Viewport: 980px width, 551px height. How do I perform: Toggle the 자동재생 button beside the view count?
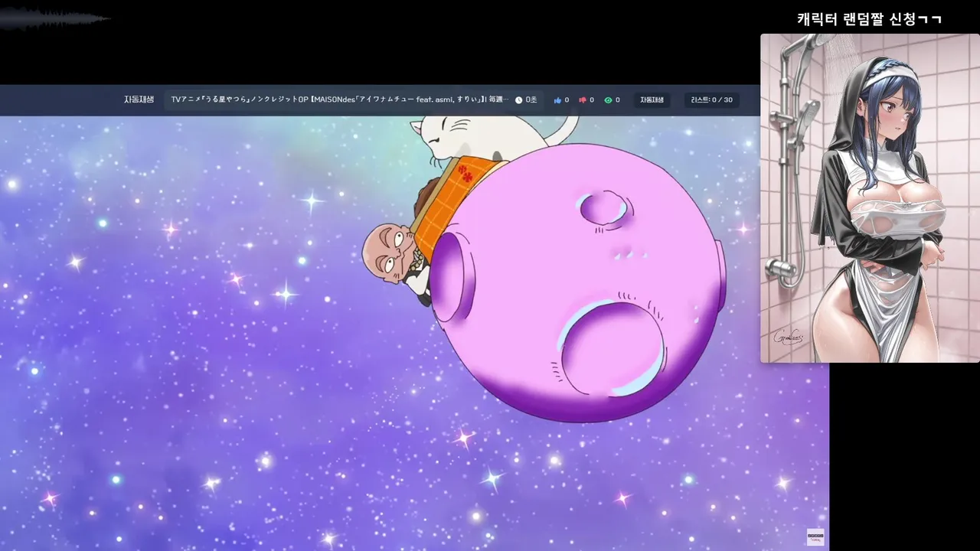pos(652,100)
